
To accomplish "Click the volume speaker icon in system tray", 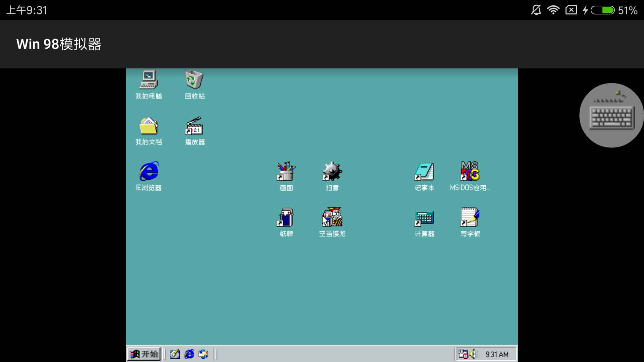I will click(473, 354).
